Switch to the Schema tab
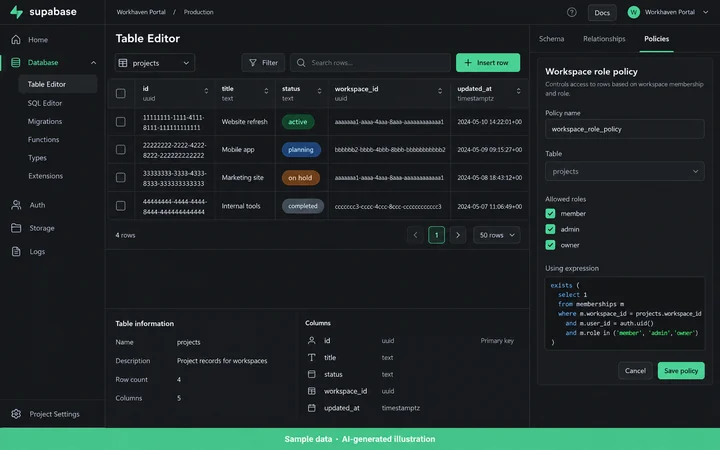 pos(551,39)
